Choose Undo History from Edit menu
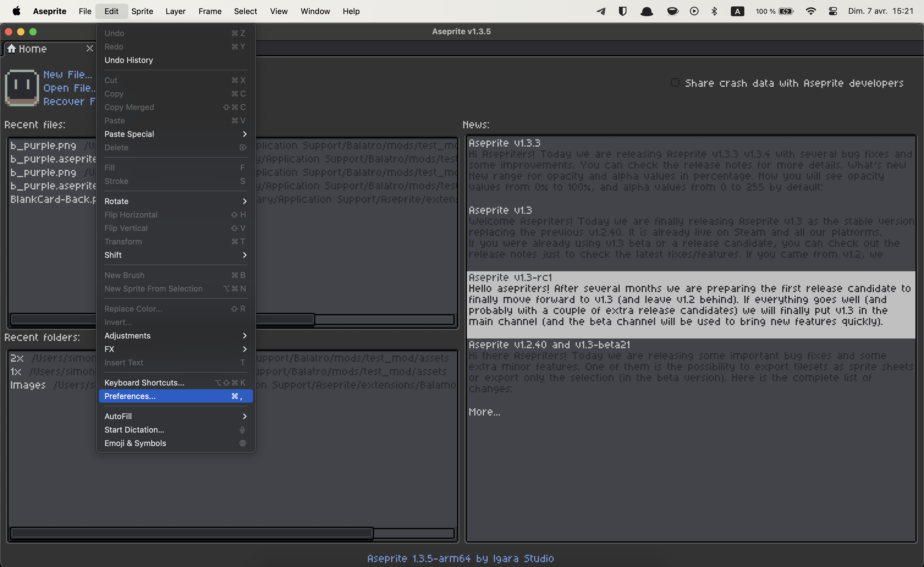Screen dimensions: 924x567 coord(175,60)
